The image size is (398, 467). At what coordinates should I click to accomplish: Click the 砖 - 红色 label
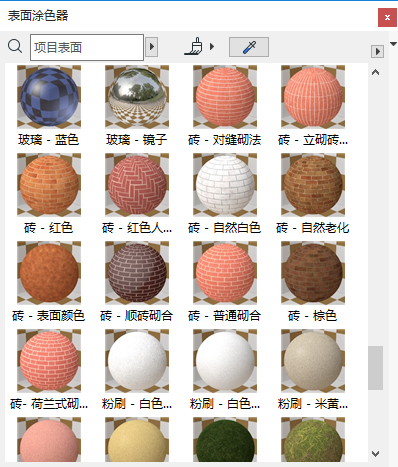[x=49, y=228]
